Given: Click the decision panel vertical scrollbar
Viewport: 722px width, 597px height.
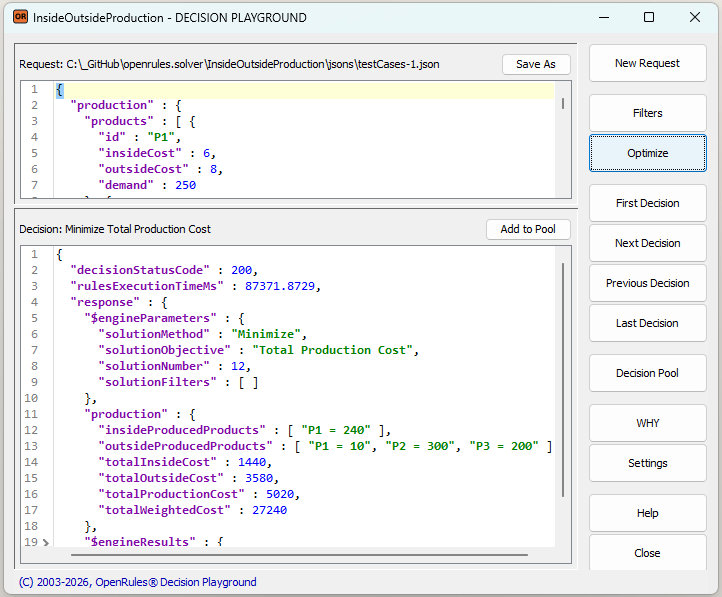Looking at the screenshot, I should tap(564, 380).
